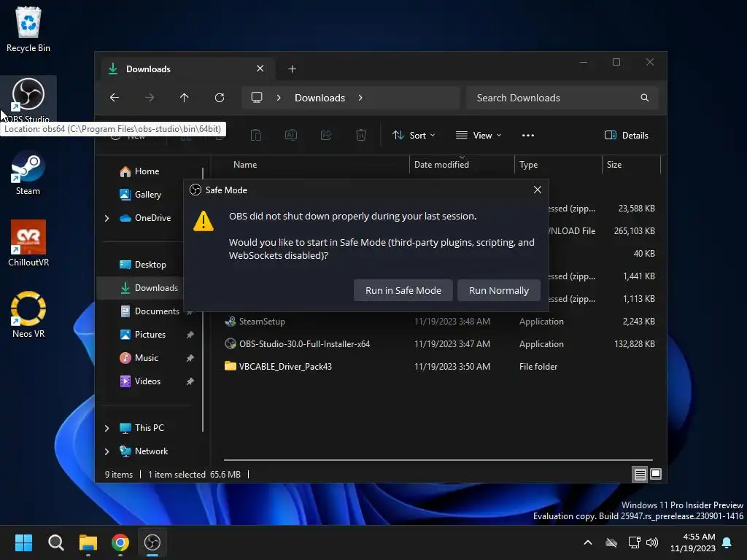Open a new Explorer tab
Viewport: 747px width, 560px height.
[292, 69]
